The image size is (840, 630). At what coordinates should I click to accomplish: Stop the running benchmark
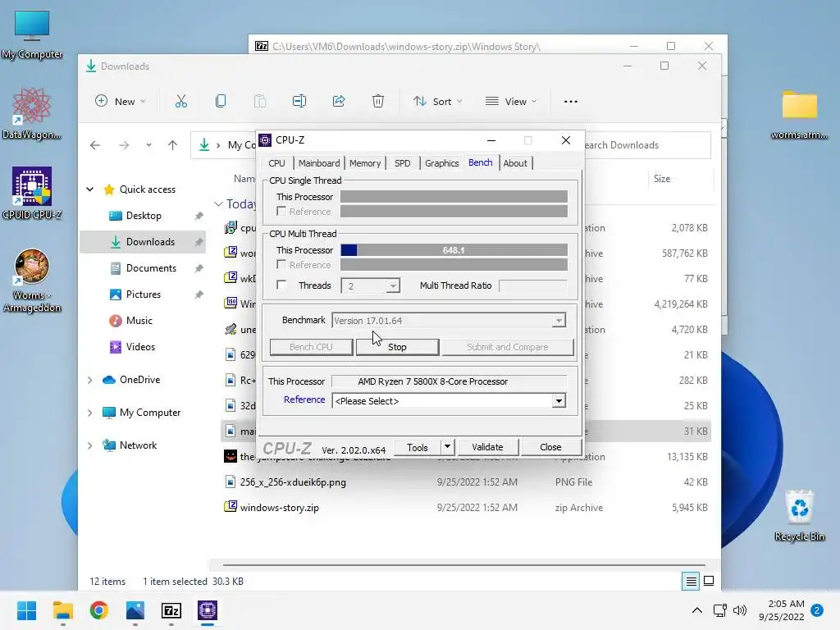397,347
